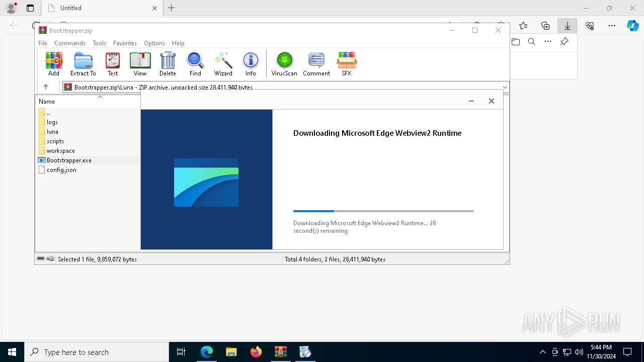Open the Options menu
644x362 pixels.
click(x=154, y=43)
